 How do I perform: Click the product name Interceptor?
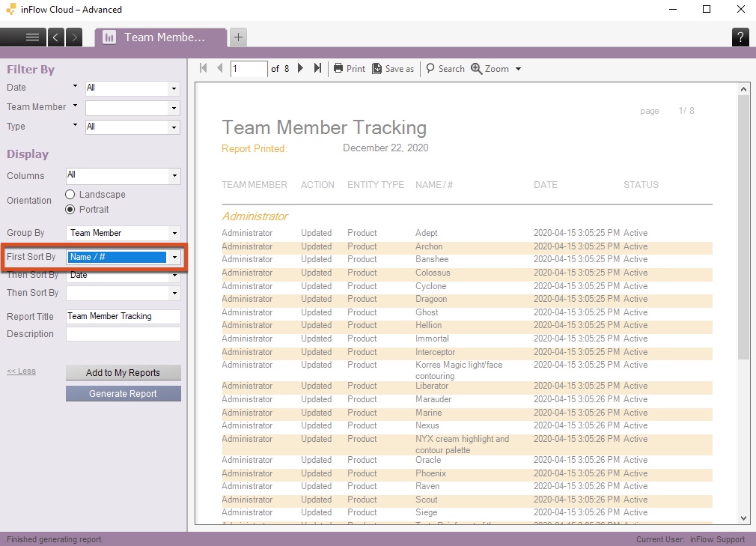pos(435,352)
